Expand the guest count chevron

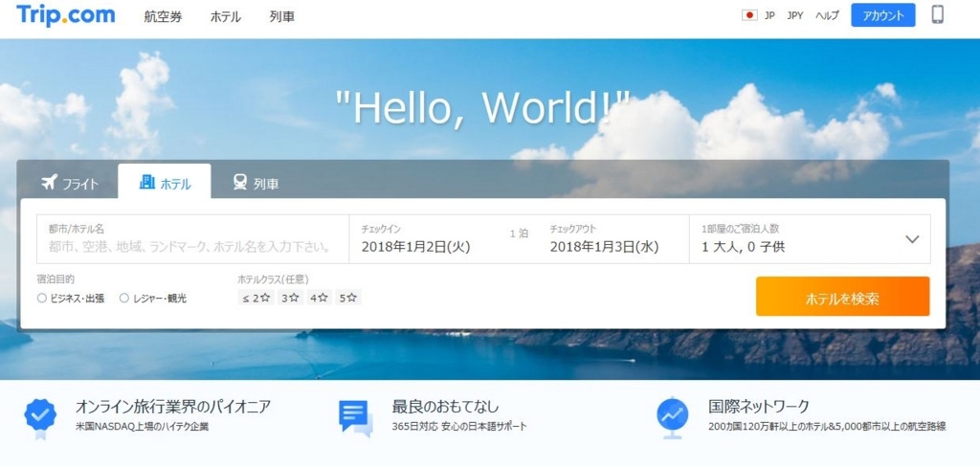pos(912,239)
